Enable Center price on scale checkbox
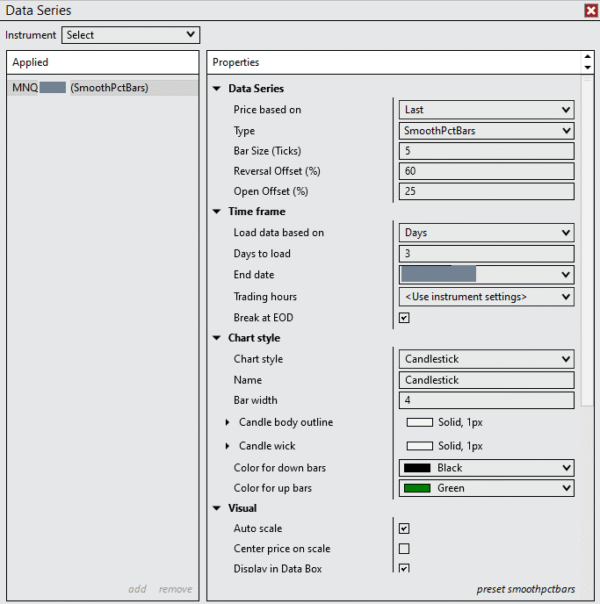Screen dimensions: 600x604 [x=404, y=549]
